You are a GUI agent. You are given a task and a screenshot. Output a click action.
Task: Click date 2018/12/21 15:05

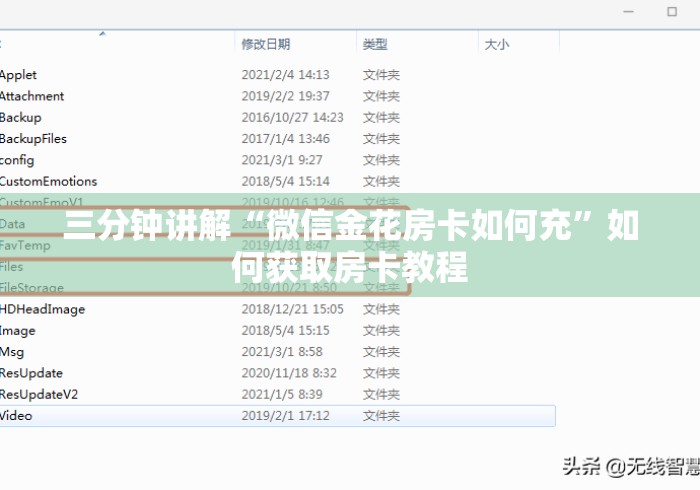point(292,309)
